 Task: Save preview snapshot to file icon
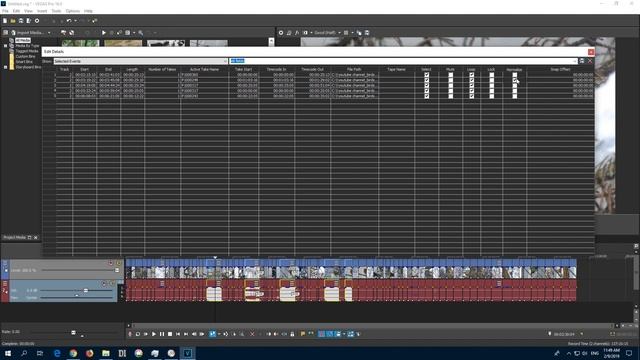[x=367, y=33]
